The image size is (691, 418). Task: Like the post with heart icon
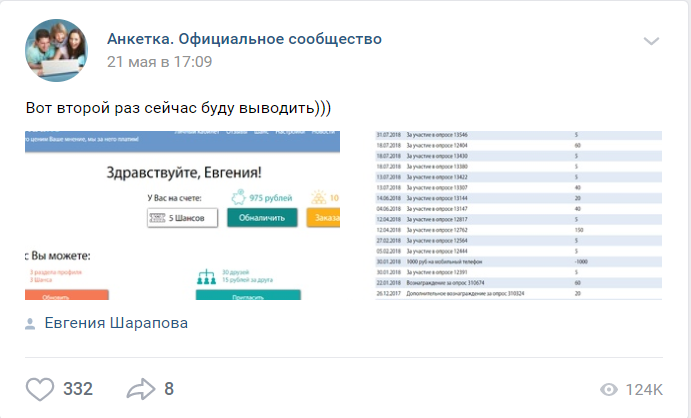tap(40, 389)
